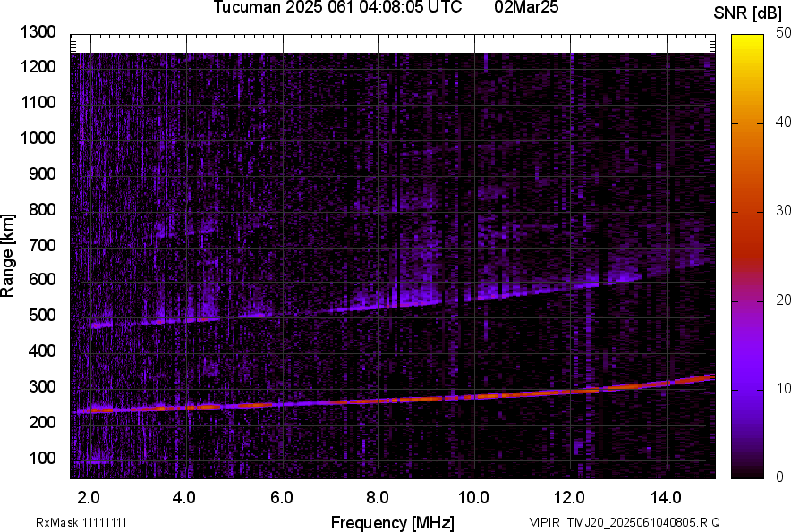Click the 'VIPIR TMJ20_2025061040805.RIQ' filename label
791x532 pixels.
point(624,522)
